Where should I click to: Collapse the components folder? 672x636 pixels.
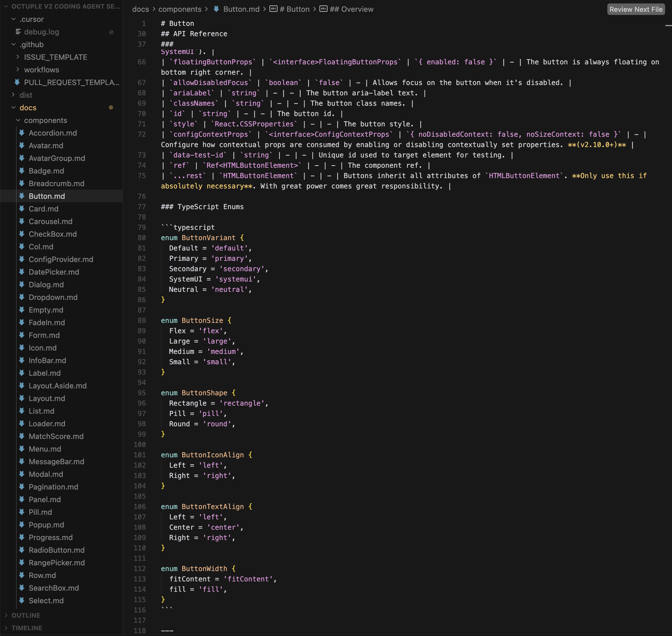18,120
